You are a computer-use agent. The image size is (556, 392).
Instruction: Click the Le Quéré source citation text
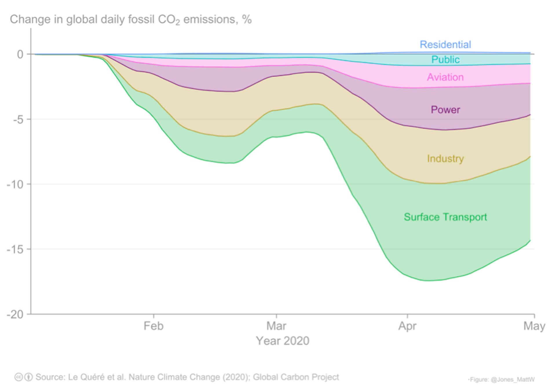(187, 377)
